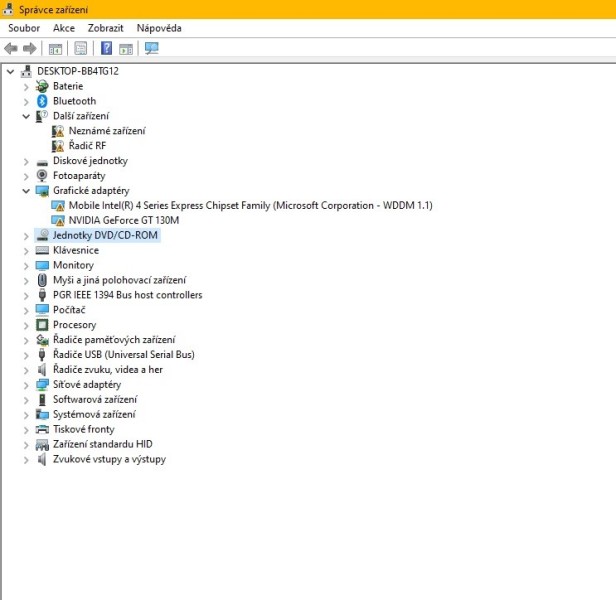Screen dimensions: 616x600
Task: Click the Fotoaparáty webcam icon
Action: coord(42,176)
